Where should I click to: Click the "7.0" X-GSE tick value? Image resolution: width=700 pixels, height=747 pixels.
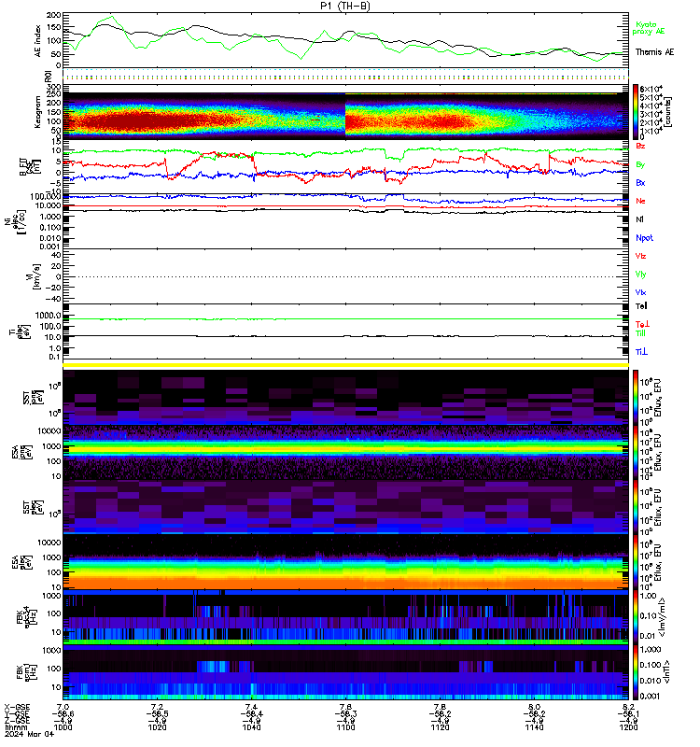pos(63,707)
